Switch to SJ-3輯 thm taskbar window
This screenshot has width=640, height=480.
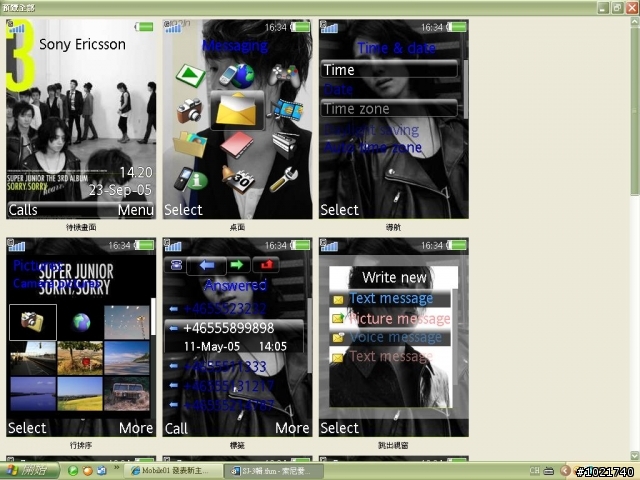coord(273,471)
